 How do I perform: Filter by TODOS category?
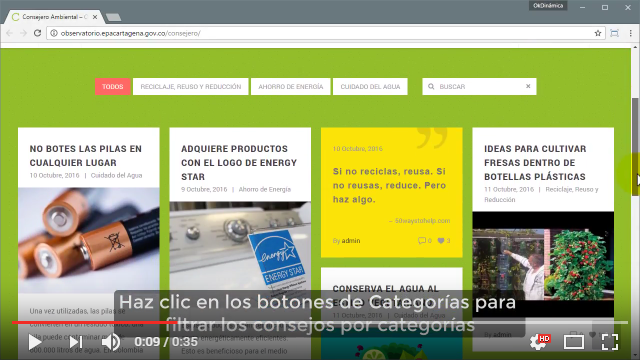point(113,87)
